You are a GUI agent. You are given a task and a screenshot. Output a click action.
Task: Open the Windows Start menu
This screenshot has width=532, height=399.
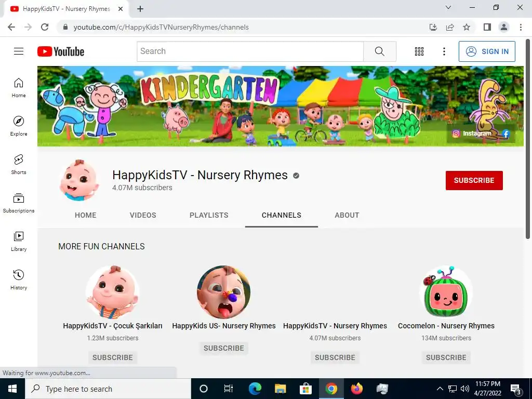click(x=12, y=389)
